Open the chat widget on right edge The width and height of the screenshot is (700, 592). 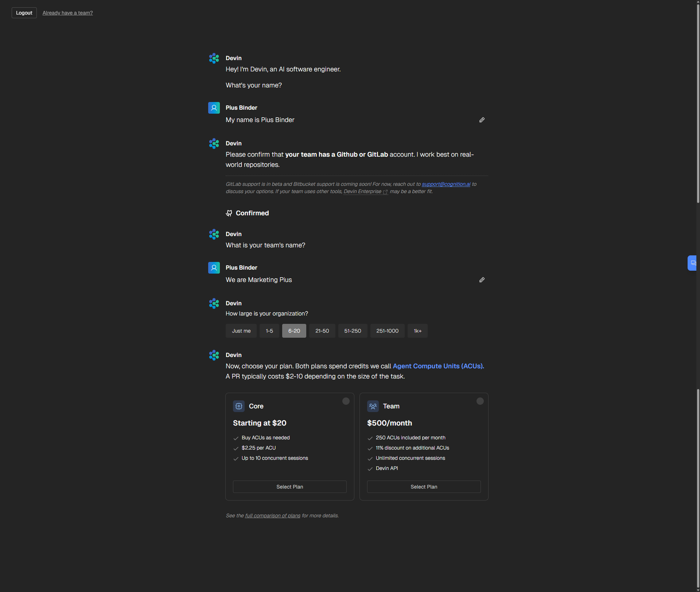[x=692, y=263]
